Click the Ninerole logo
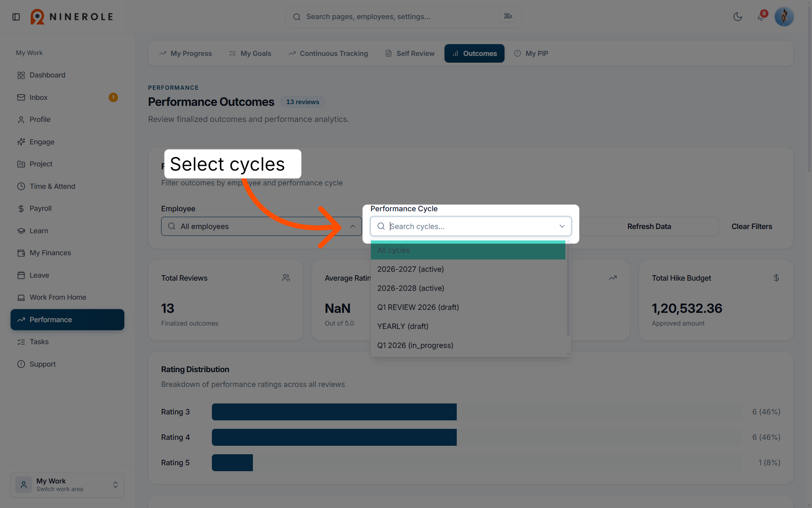 tap(72, 17)
